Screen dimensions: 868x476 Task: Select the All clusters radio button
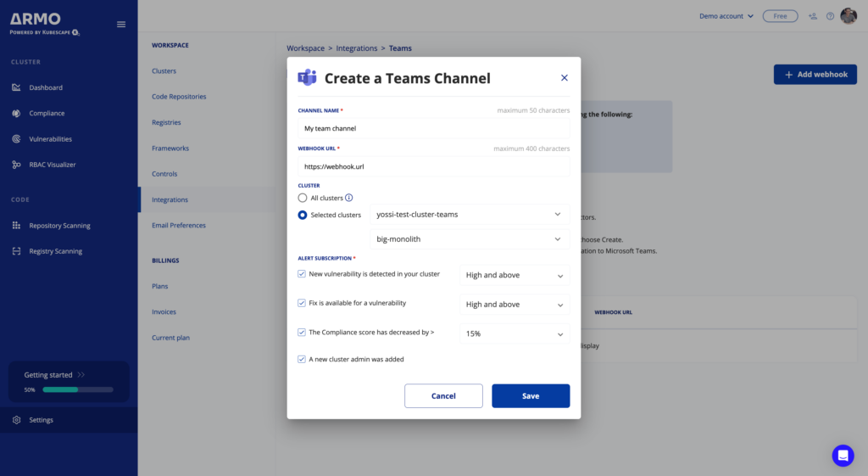point(303,198)
